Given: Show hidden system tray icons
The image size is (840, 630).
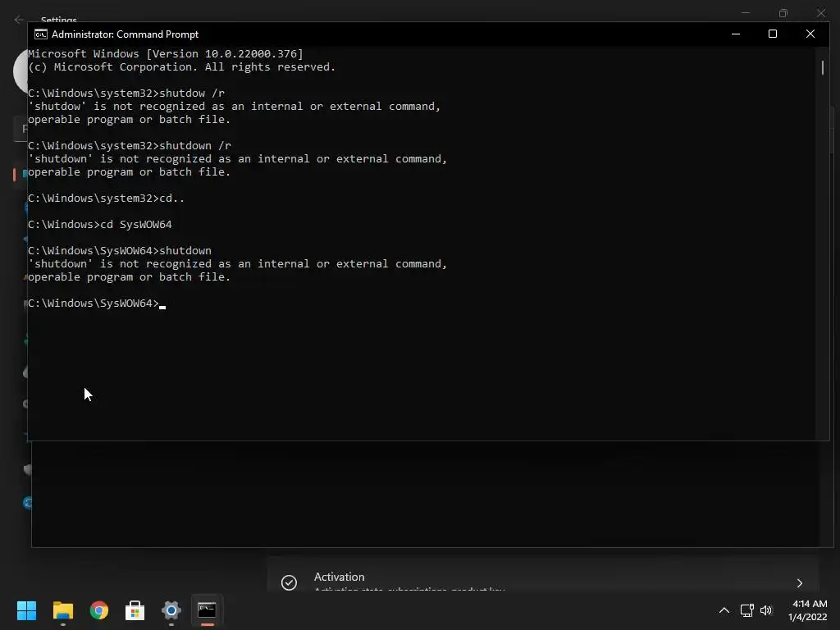Looking at the screenshot, I should [724, 610].
